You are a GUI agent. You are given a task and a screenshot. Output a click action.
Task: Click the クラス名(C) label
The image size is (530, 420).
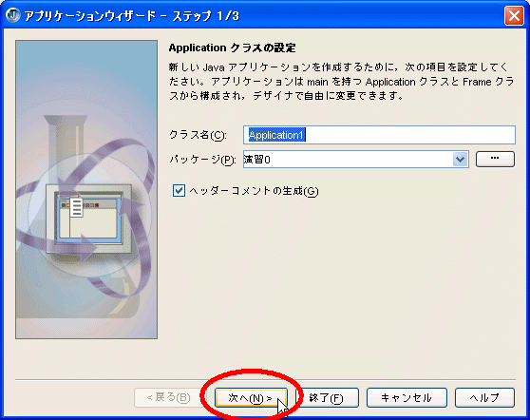pos(198,135)
